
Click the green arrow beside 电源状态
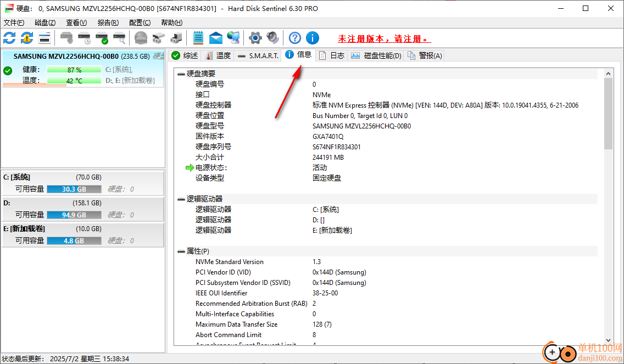(x=190, y=168)
